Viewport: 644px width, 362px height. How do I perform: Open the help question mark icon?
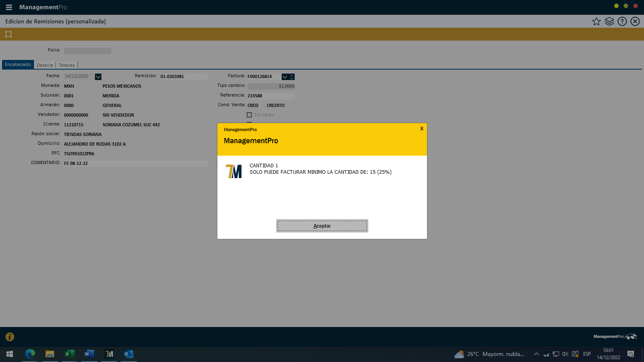point(622,22)
